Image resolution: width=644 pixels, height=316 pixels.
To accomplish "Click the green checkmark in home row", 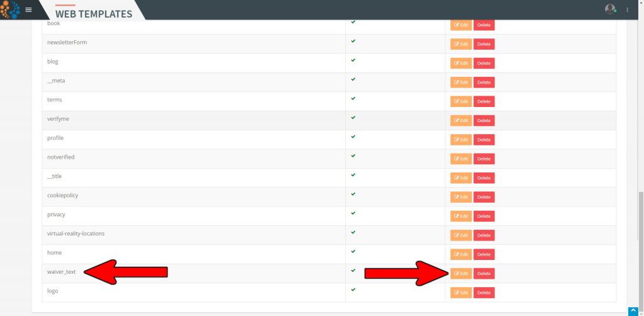I will pyautogui.click(x=353, y=251).
